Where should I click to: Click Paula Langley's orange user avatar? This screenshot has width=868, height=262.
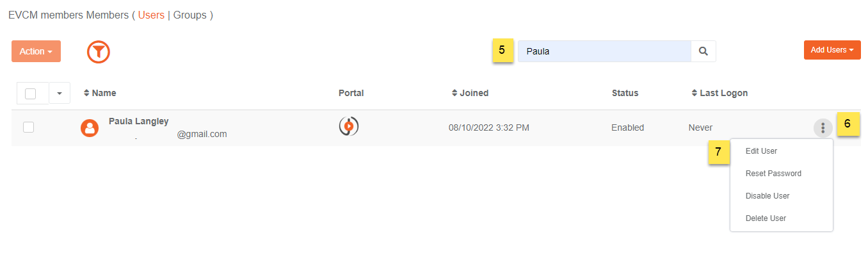[x=90, y=128]
